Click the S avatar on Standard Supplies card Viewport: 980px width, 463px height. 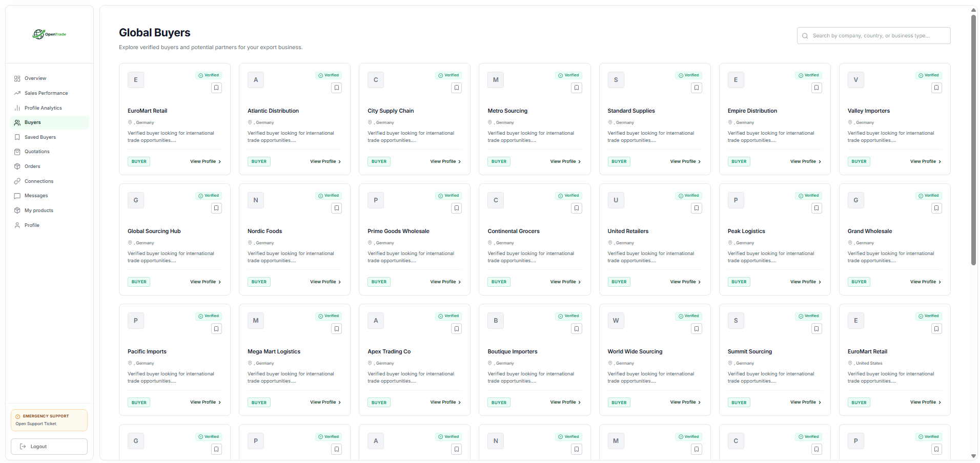(x=616, y=80)
